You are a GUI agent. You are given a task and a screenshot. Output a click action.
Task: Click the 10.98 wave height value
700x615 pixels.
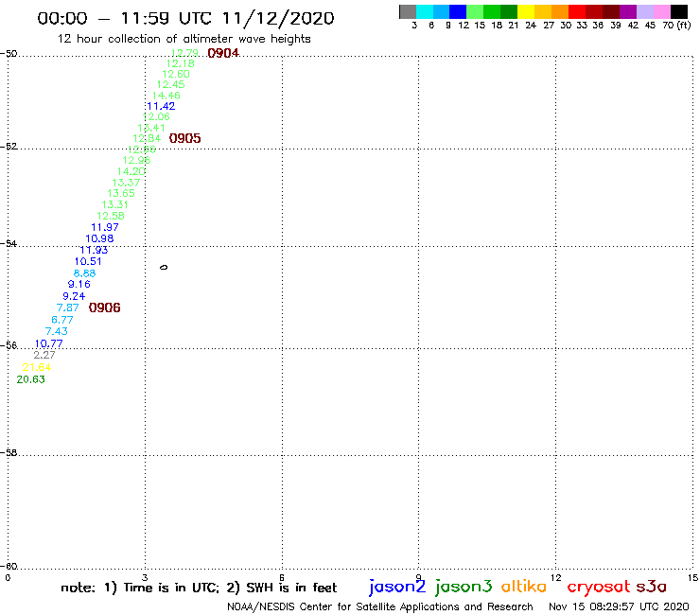99,239
